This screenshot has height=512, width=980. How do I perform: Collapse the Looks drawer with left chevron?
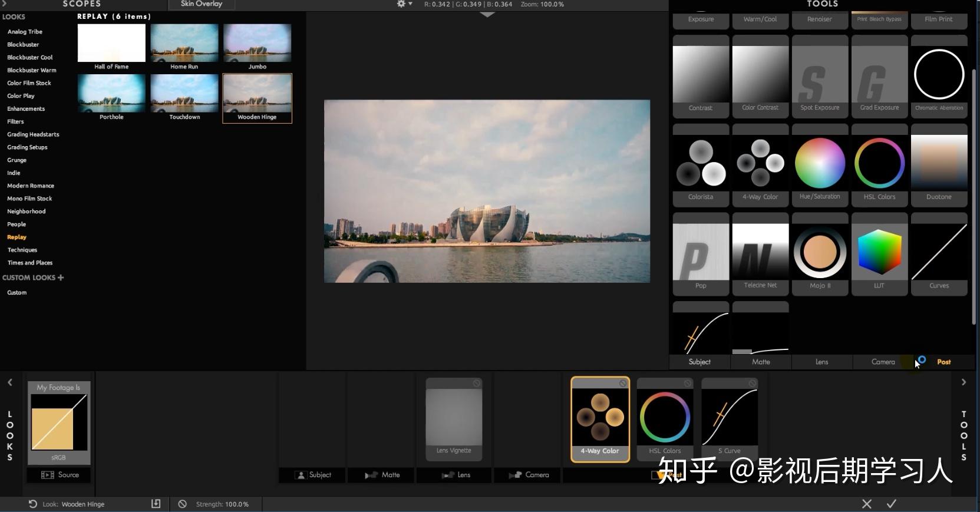(x=10, y=382)
